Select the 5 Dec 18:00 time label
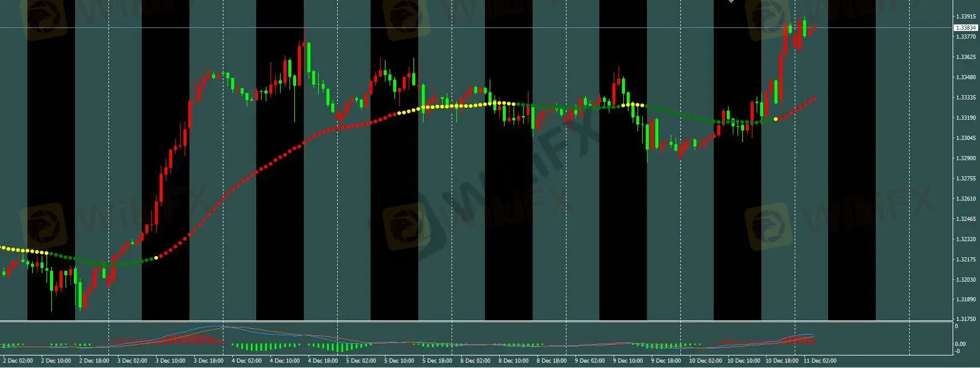The image size is (980, 368). click(437, 361)
